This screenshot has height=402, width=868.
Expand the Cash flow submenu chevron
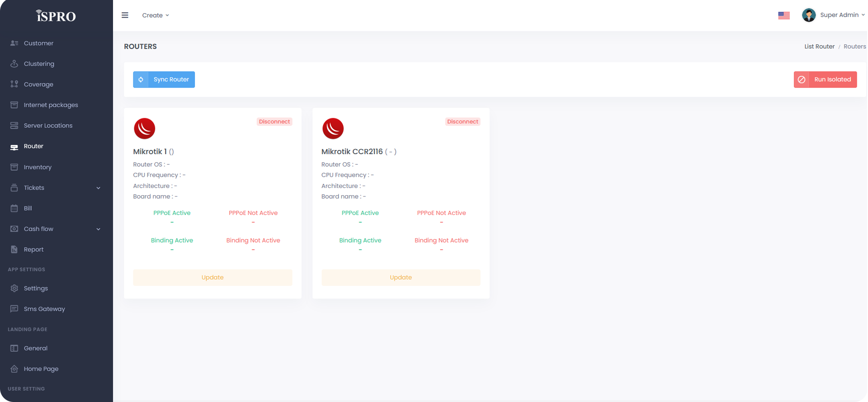[98, 229]
